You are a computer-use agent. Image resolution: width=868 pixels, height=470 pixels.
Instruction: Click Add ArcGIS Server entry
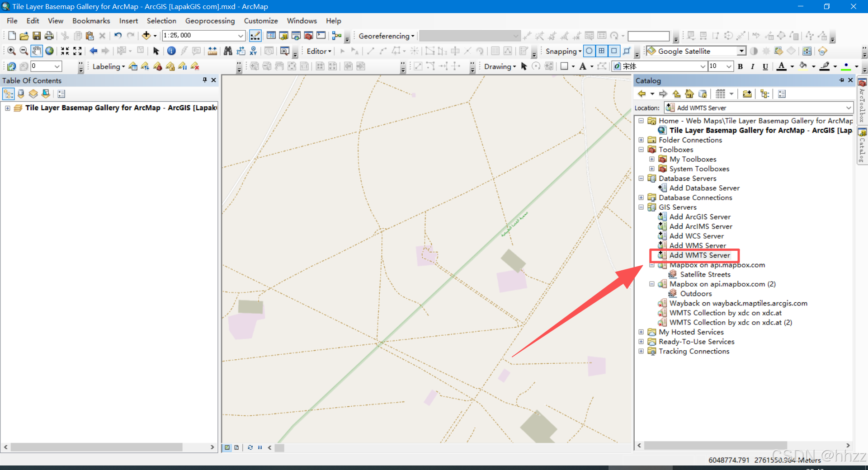(699, 217)
